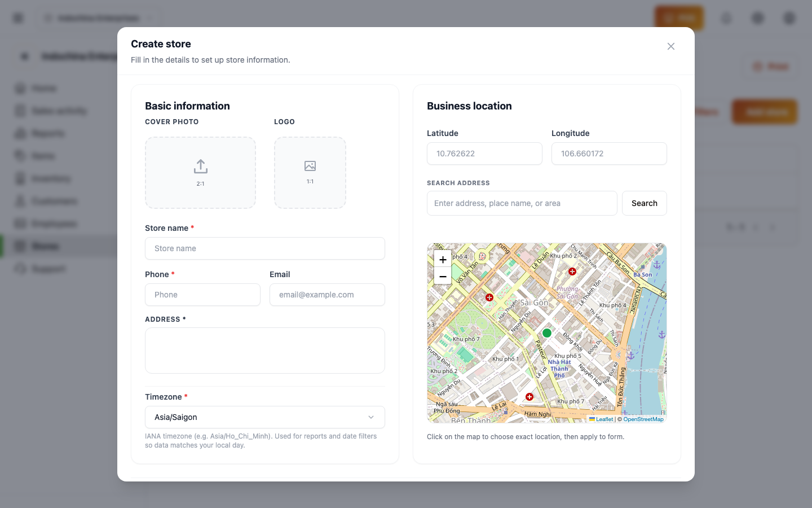Close the Create store dialog
Viewport: 812px width, 508px height.
point(671,46)
